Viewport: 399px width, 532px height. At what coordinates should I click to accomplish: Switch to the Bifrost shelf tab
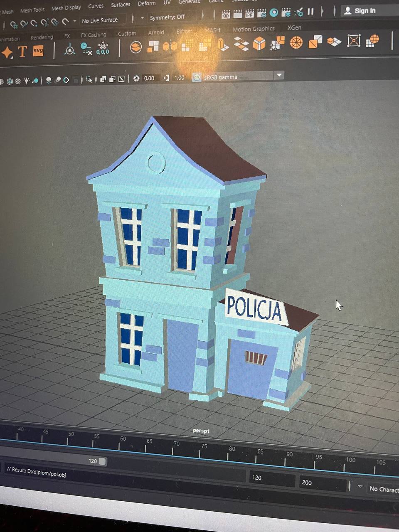pyautogui.click(x=184, y=31)
